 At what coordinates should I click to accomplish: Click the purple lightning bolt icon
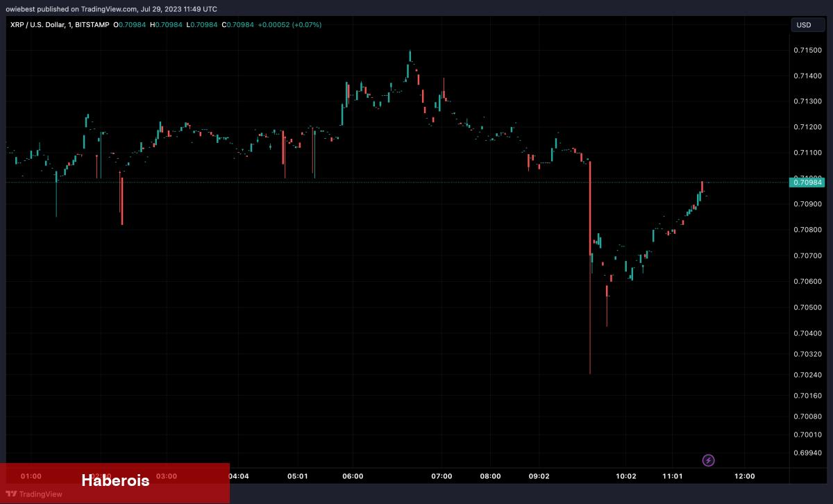pyautogui.click(x=708, y=460)
